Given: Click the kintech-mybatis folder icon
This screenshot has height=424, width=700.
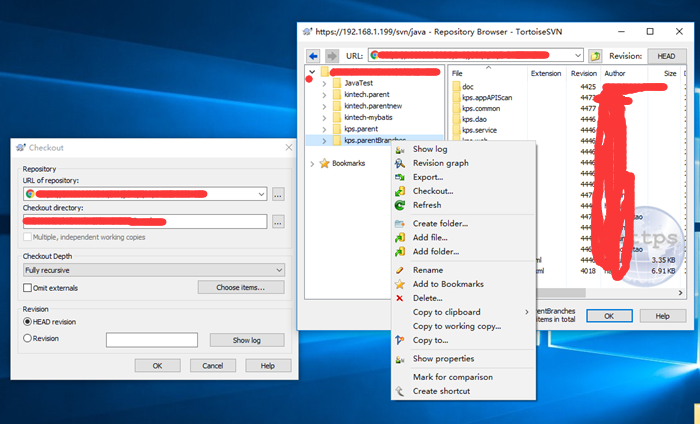Looking at the screenshot, I should click(x=337, y=117).
